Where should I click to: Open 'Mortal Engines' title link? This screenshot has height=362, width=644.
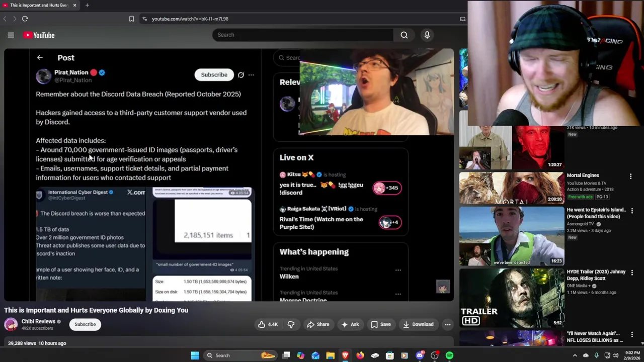pos(583,175)
